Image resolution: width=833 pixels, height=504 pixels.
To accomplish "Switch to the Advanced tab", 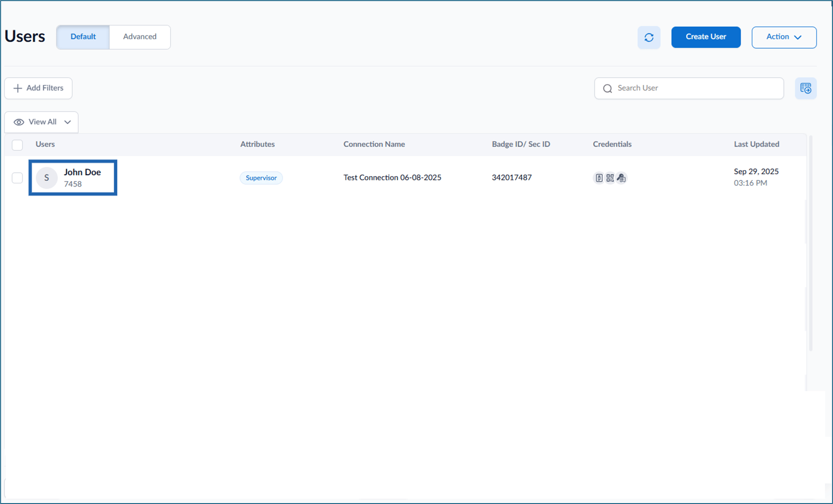I will 140,37.
